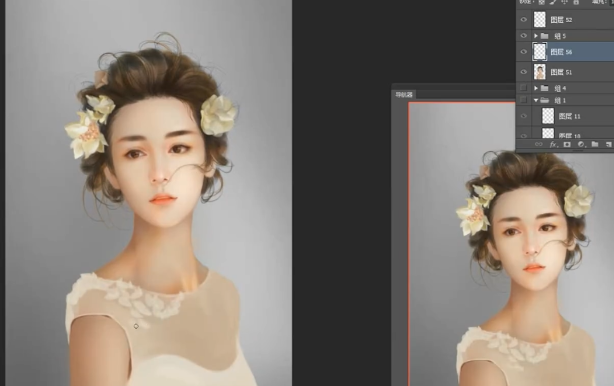
Task: Create a new adjustment layer
Action: 581,144
